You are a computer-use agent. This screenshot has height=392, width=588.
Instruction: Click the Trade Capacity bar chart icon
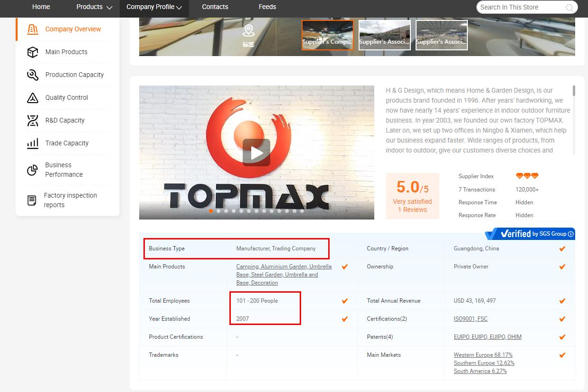click(33, 143)
